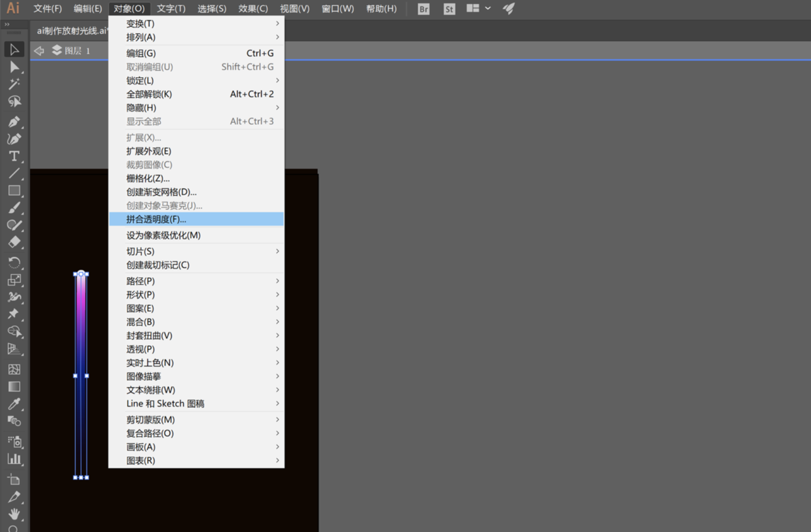Image resolution: width=811 pixels, height=532 pixels.
Task: Choose 栅格化(Z)... menu entry
Action: (196, 178)
